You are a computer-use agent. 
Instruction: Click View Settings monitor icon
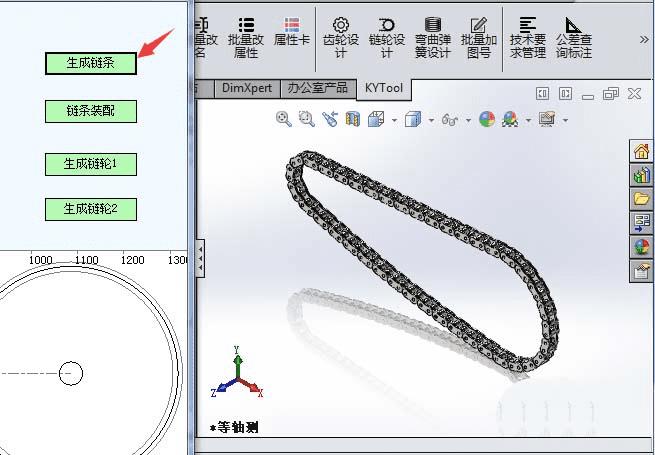click(547, 119)
